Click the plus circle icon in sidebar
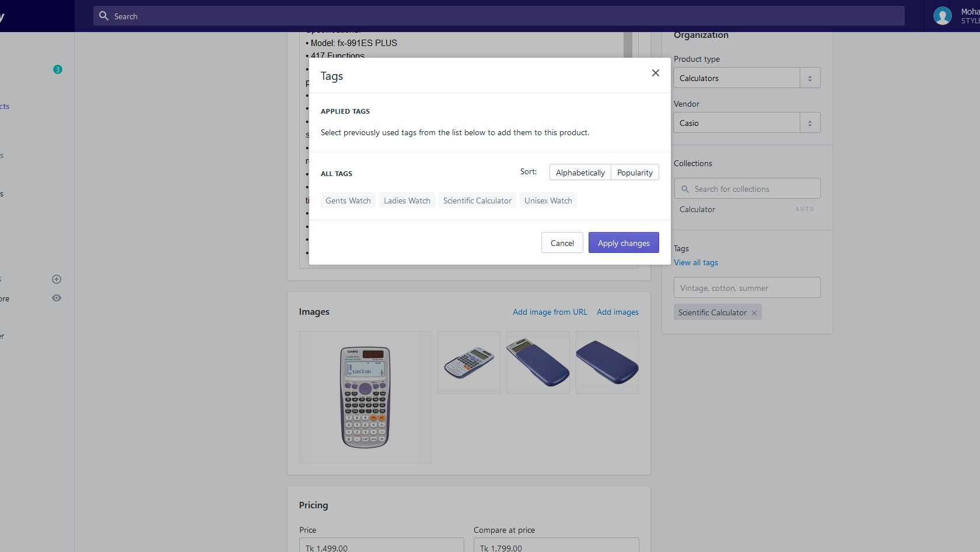The height and width of the screenshot is (552, 980). (x=57, y=279)
